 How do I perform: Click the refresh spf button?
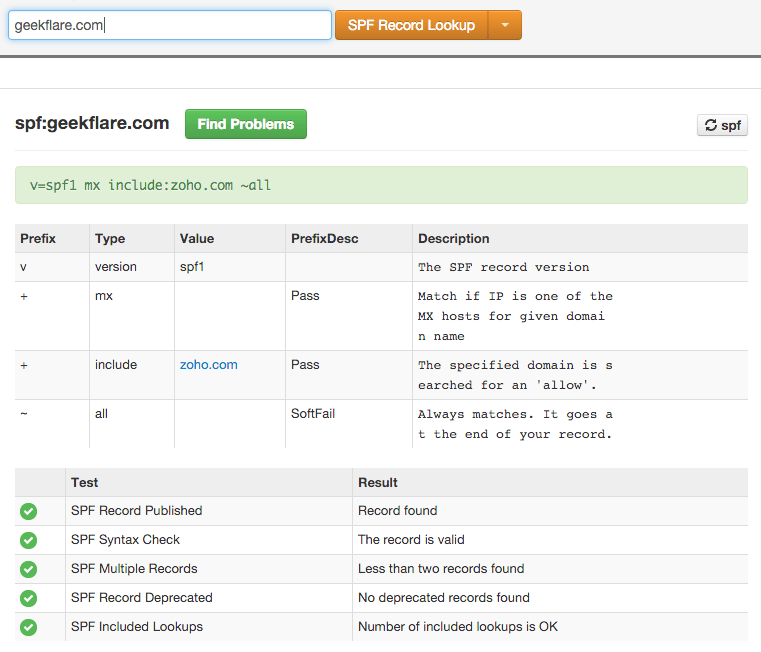click(722, 125)
